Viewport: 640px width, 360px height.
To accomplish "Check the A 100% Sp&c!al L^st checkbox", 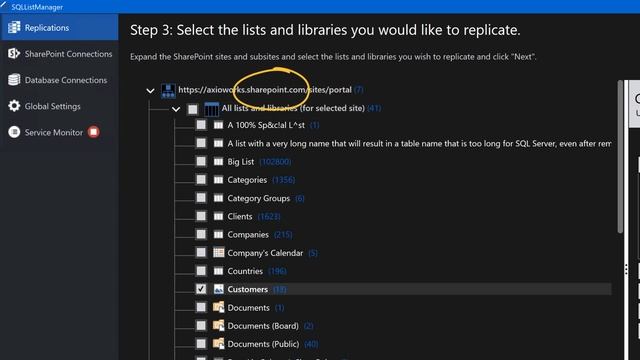I will 201,125.
